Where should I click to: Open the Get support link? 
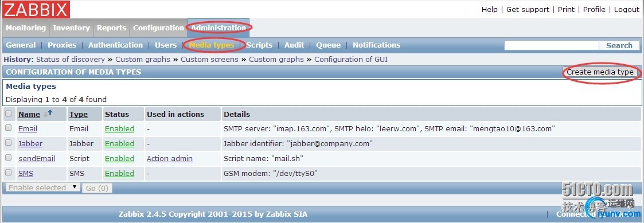(528, 9)
